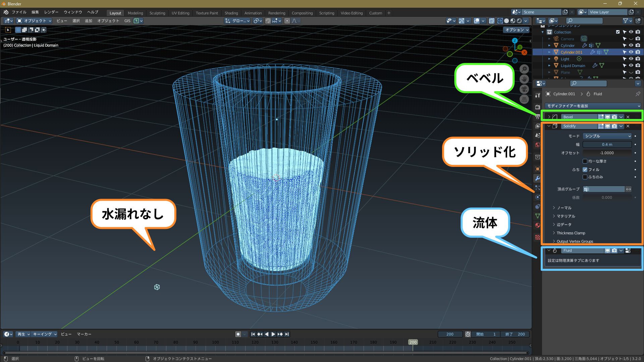Enable the 均一な厚さ checkbox
The image size is (644, 362).
coord(585,161)
